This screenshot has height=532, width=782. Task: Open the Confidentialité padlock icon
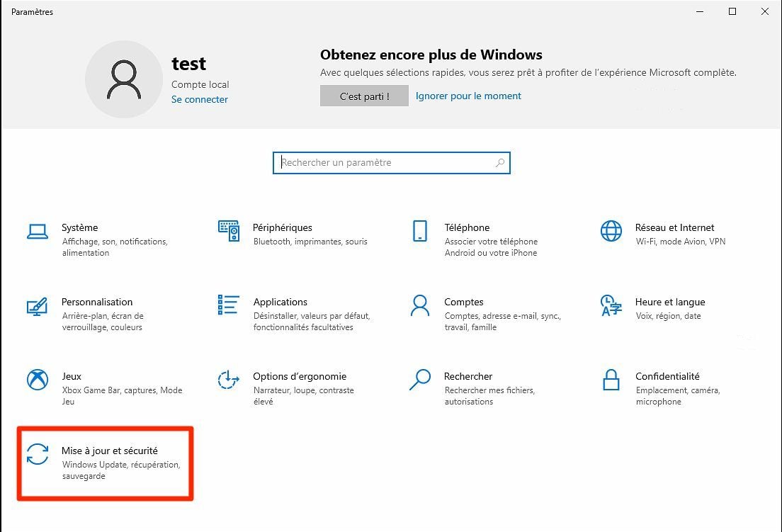click(611, 380)
